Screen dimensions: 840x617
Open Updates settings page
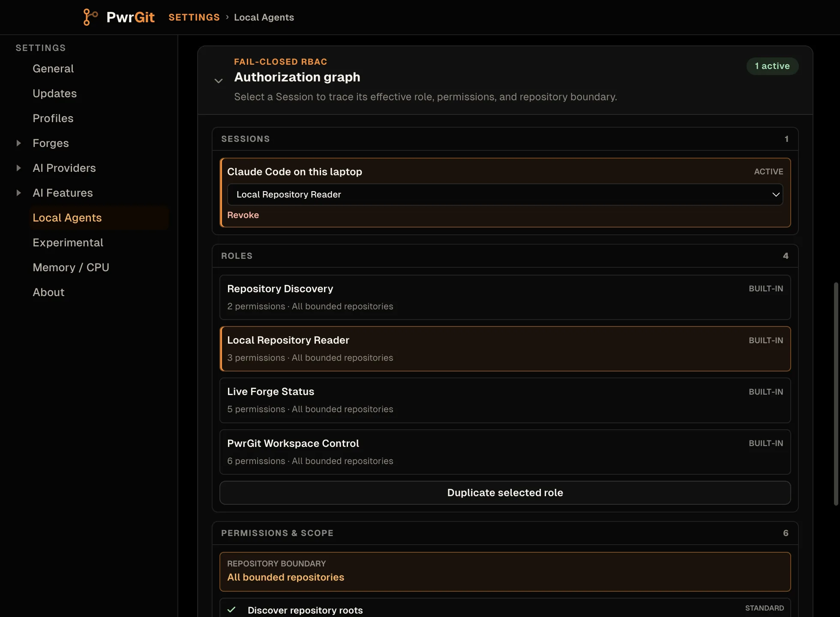(54, 93)
